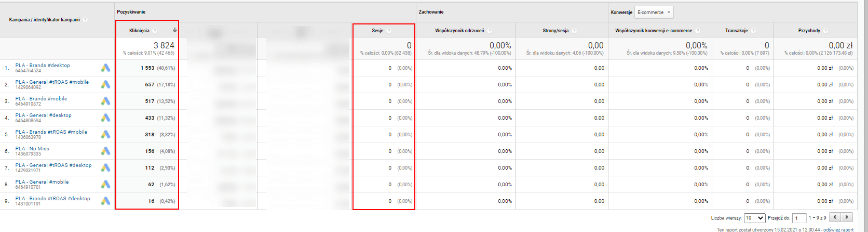
Task: Click Google Ads icon for PLA - Brands #desktop
Action: pyautogui.click(x=105, y=68)
